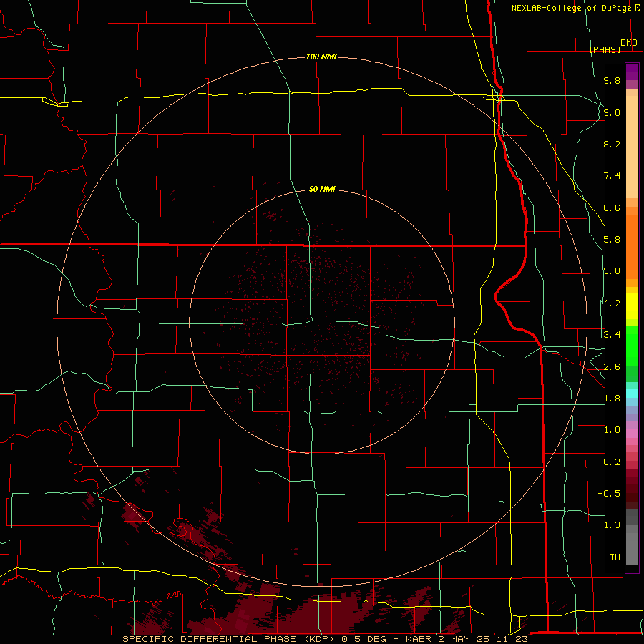
Task: Click the 6.6 legend value
Action: coord(612,208)
